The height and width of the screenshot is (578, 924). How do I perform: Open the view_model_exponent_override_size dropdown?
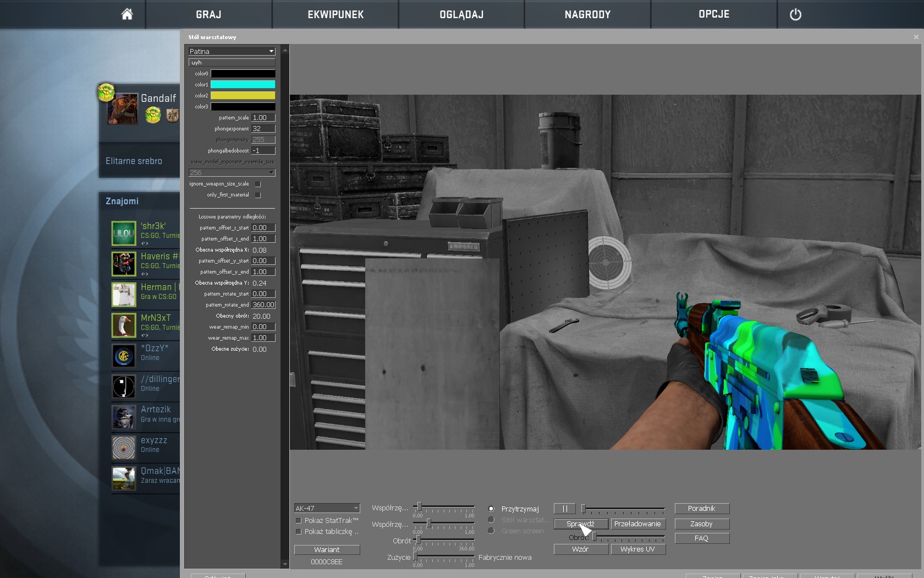[x=232, y=172]
